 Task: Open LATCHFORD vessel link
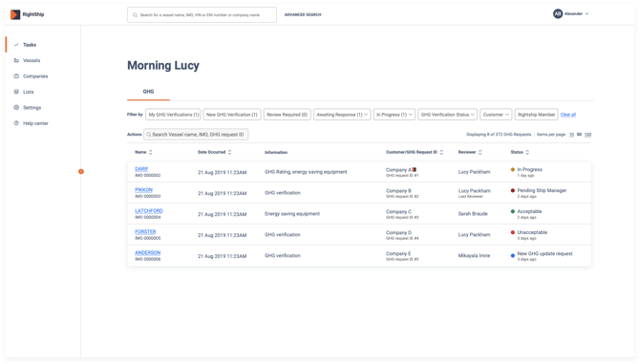pos(149,211)
